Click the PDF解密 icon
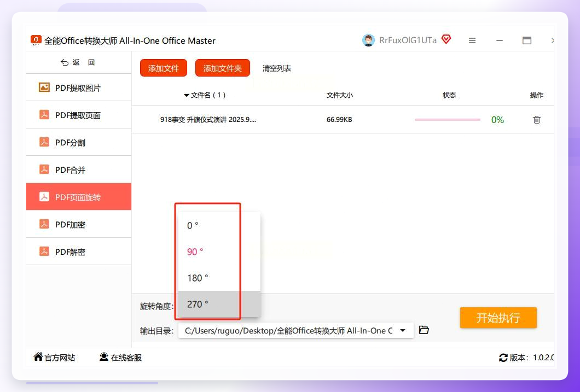The height and width of the screenshot is (392, 580). [44, 251]
